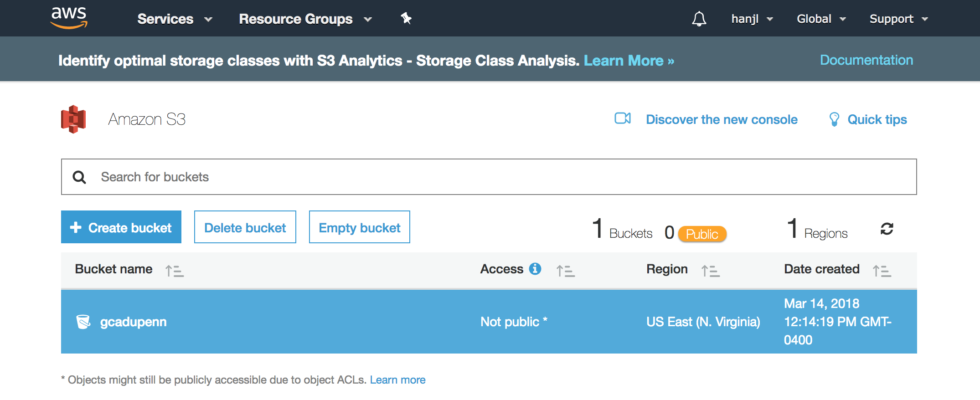Click the Amazon S3 red logo icon
The image size is (980, 400).
tap(73, 119)
